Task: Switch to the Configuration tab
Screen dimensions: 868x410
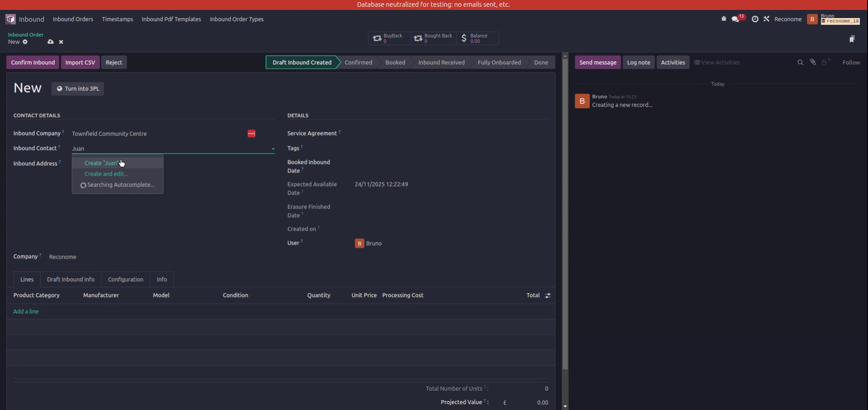Action: point(125,279)
